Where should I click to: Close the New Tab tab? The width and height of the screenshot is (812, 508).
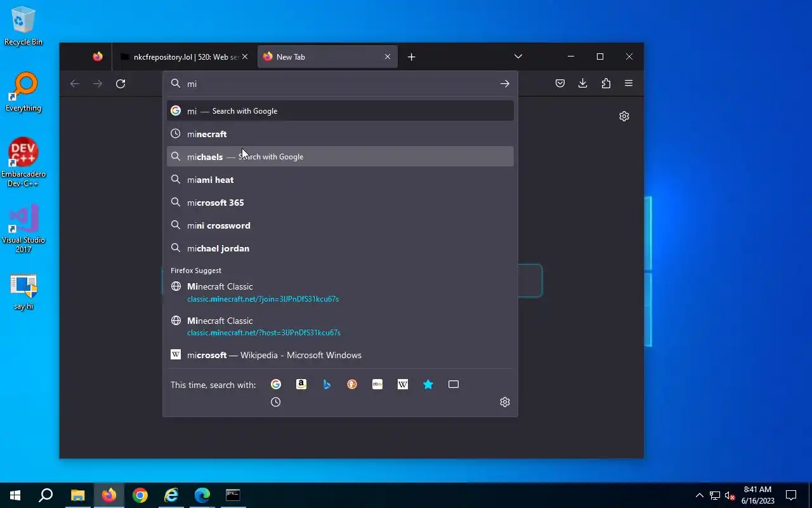click(388, 57)
